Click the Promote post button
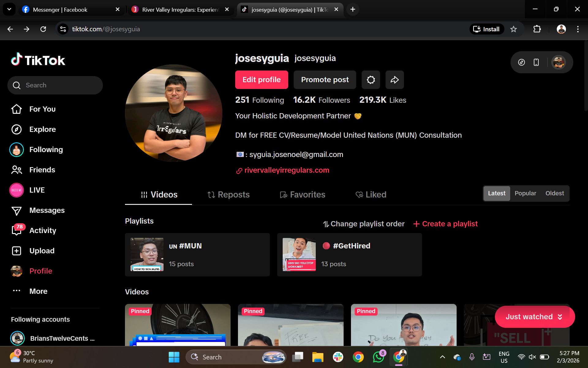Screen dimensions: 588x368 [325, 80]
